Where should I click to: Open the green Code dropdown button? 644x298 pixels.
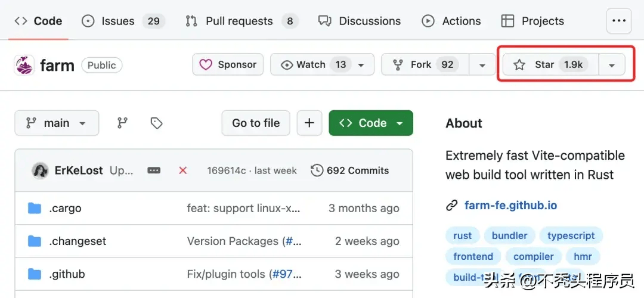(371, 123)
